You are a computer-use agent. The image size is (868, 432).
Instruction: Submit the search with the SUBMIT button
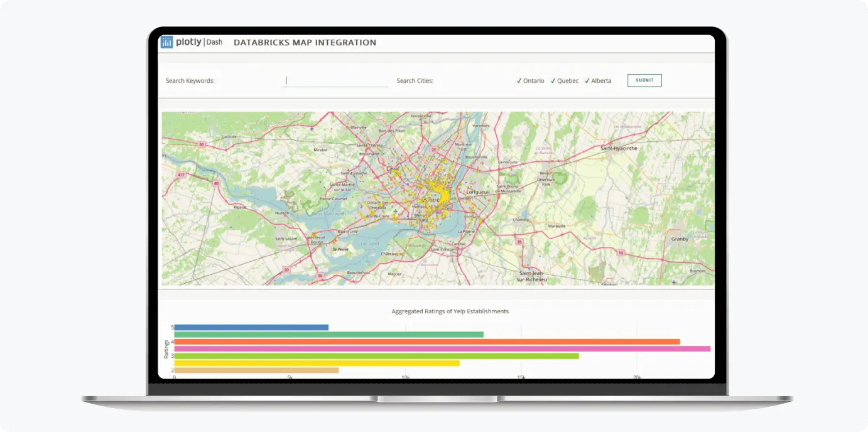pyautogui.click(x=644, y=80)
